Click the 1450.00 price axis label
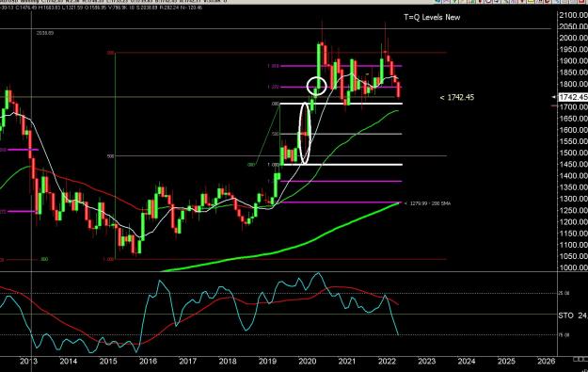The height and width of the screenshot is (372, 588). point(573,165)
